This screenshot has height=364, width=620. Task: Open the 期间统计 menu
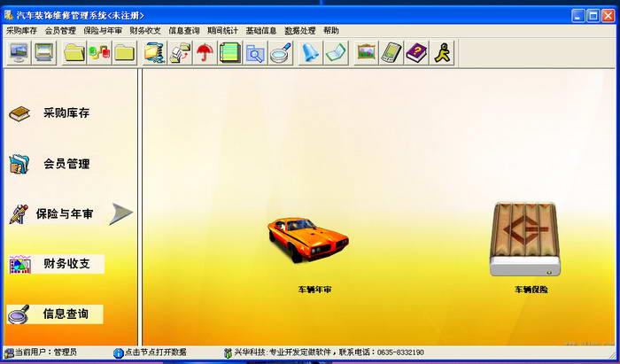pyautogui.click(x=223, y=31)
